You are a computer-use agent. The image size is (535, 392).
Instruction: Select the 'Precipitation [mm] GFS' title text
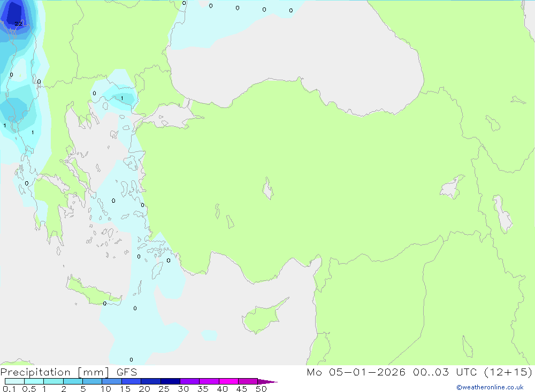[68, 372]
